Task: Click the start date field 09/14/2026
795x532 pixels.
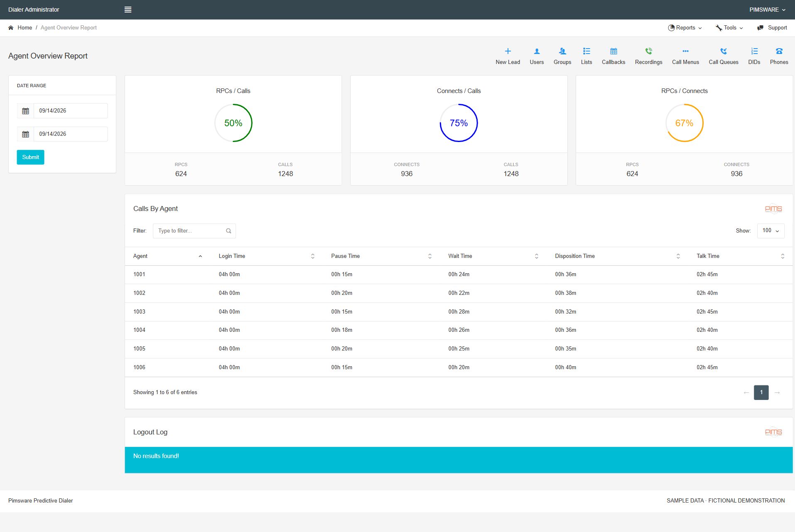Action: pyautogui.click(x=71, y=111)
